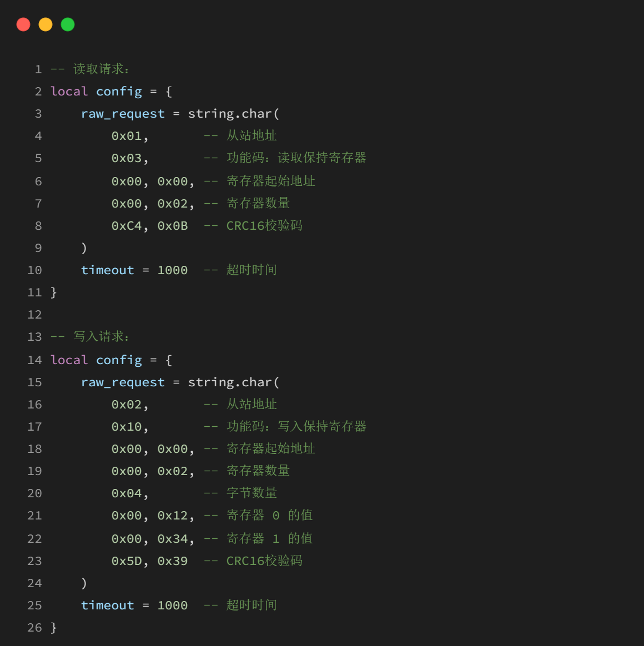Click the config variable name on line 14
This screenshot has height=646, width=644.
click(x=119, y=359)
